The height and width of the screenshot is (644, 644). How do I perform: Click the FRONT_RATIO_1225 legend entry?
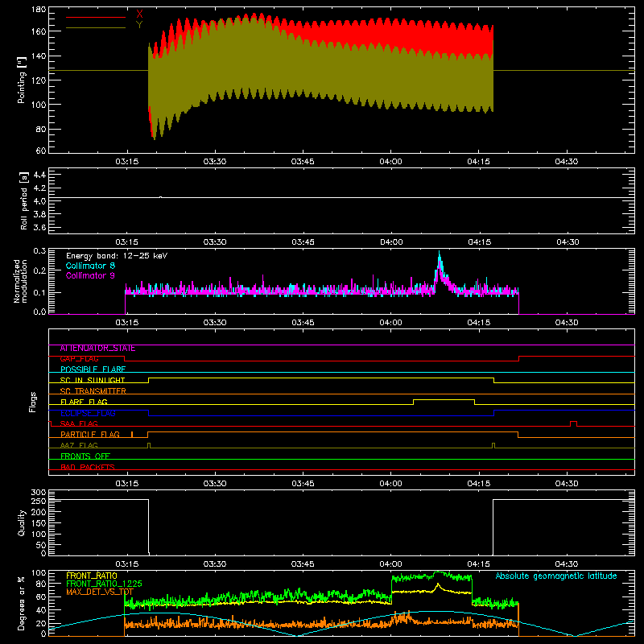pyautogui.click(x=105, y=584)
